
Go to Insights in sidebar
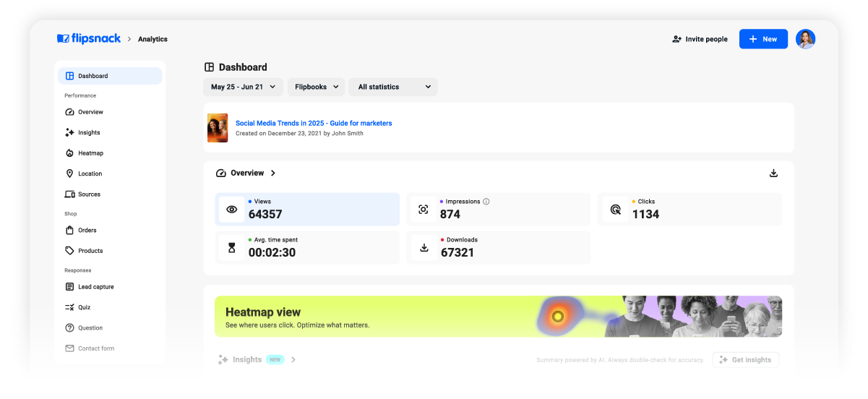[89, 133]
